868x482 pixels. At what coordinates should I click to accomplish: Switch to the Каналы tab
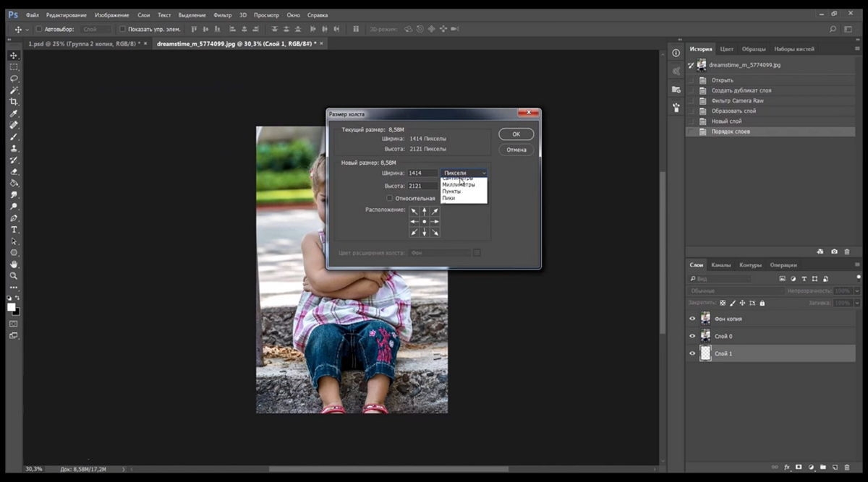(721, 264)
